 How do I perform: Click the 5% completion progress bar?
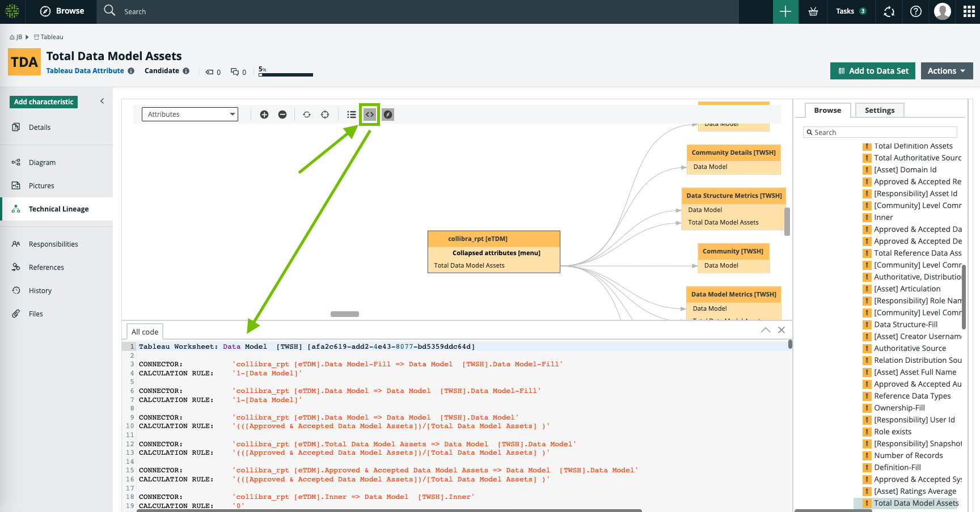click(x=286, y=74)
